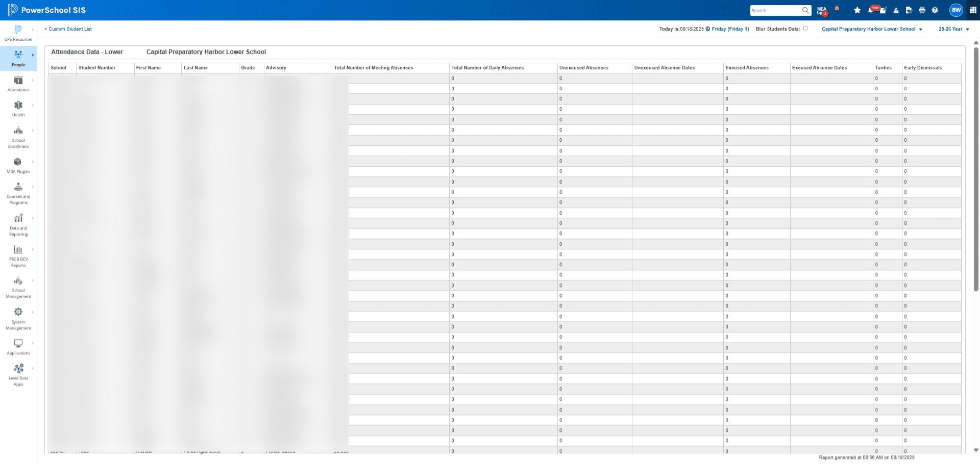
Task: Open the help question mark icon
Action: 935,10
